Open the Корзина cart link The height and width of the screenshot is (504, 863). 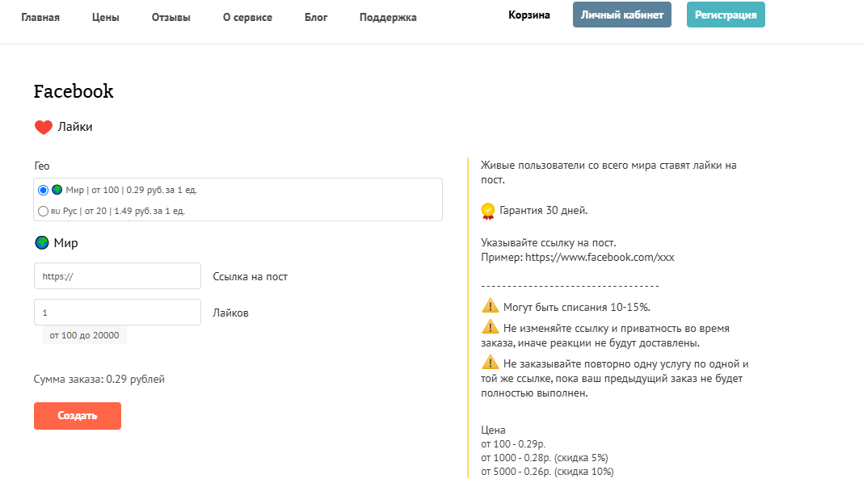pyautogui.click(x=529, y=15)
